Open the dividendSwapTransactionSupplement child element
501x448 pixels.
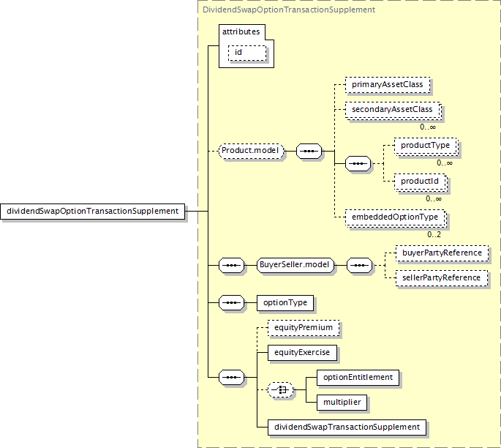[x=346, y=427]
